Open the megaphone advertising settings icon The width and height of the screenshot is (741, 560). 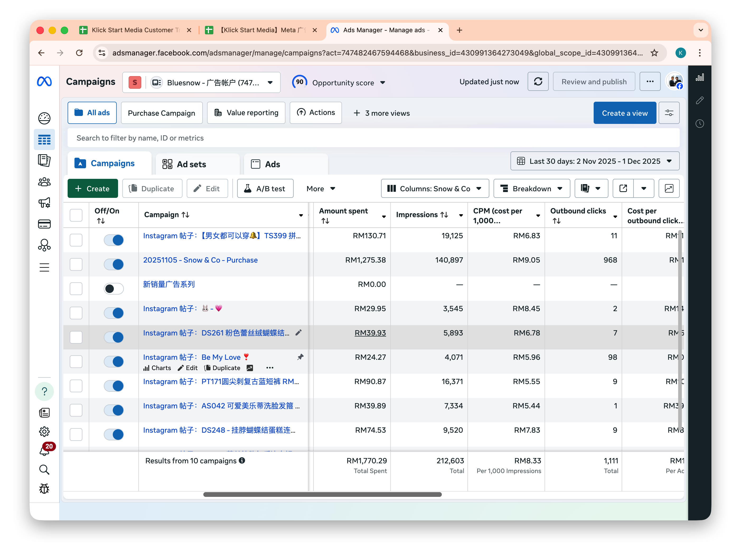(44, 203)
